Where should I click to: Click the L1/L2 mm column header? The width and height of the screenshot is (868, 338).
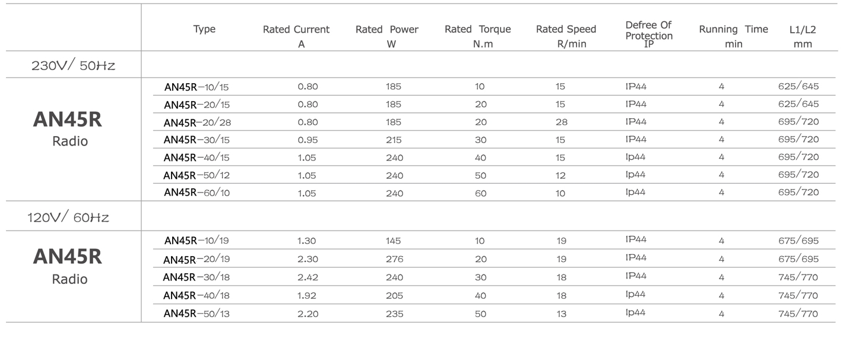(x=803, y=36)
